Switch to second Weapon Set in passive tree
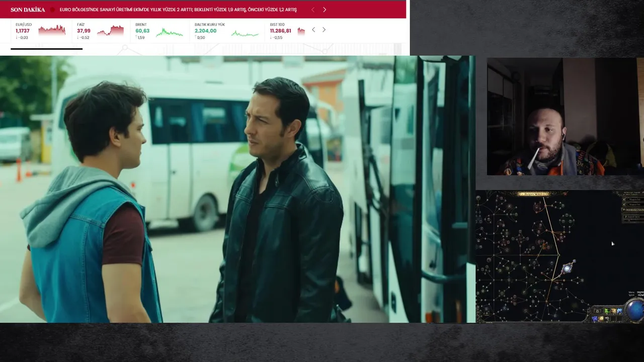The height and width of the screenshot is (362, 644). (x=633, y=205)
